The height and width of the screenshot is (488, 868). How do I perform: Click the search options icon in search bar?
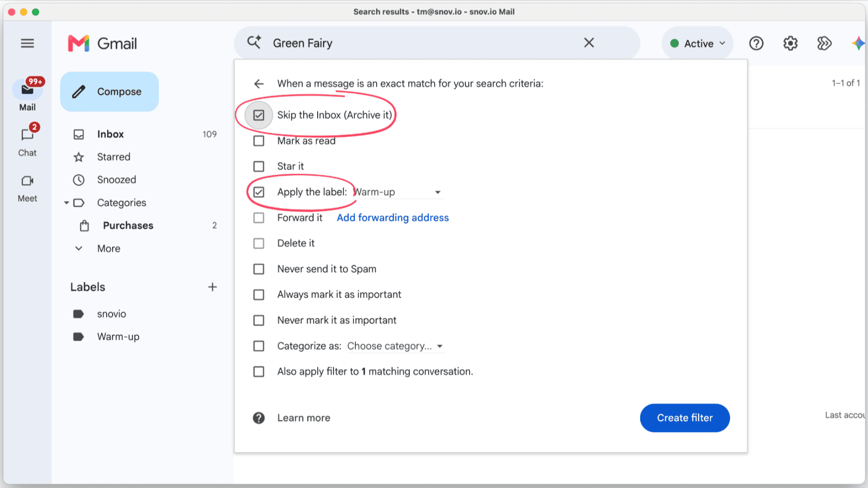(254, 43)
